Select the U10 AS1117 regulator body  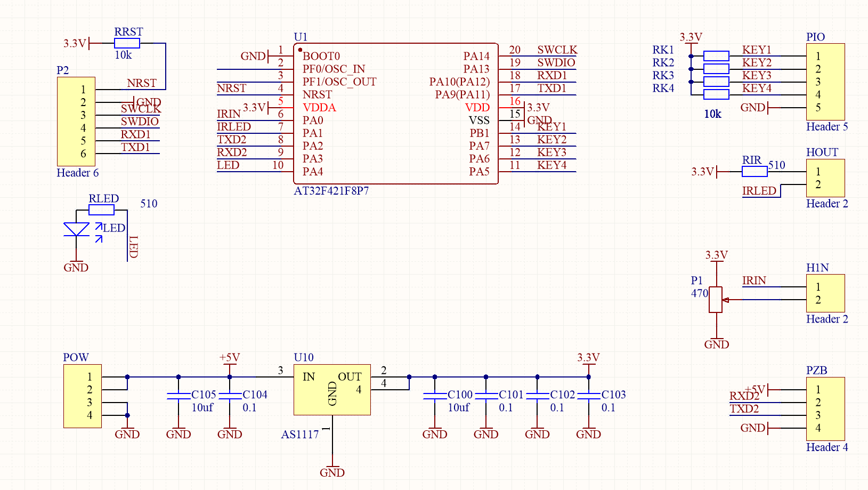coord(332,390)
